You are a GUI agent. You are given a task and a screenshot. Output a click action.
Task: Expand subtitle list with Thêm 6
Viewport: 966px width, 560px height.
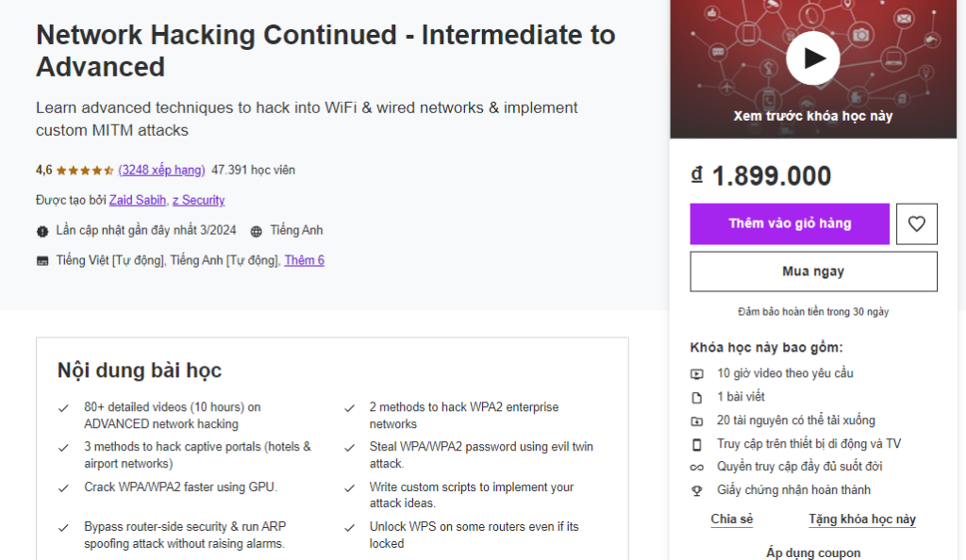pos(304,260)
